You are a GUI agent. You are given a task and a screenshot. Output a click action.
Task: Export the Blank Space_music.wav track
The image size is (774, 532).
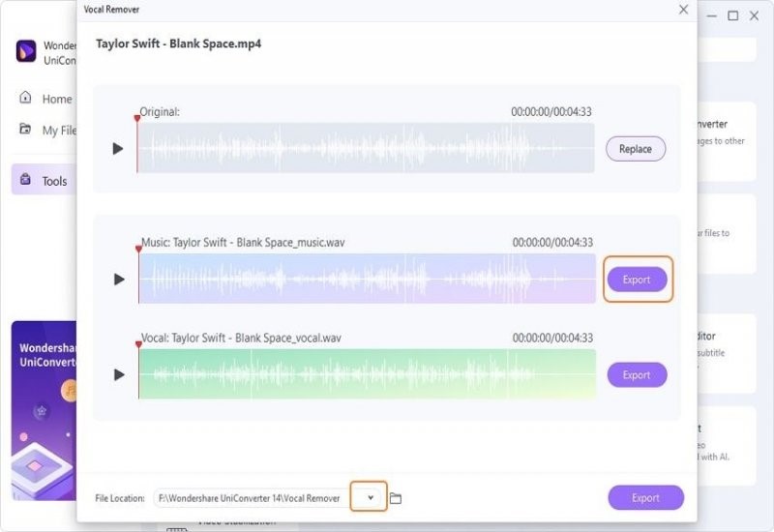point(637,280)
